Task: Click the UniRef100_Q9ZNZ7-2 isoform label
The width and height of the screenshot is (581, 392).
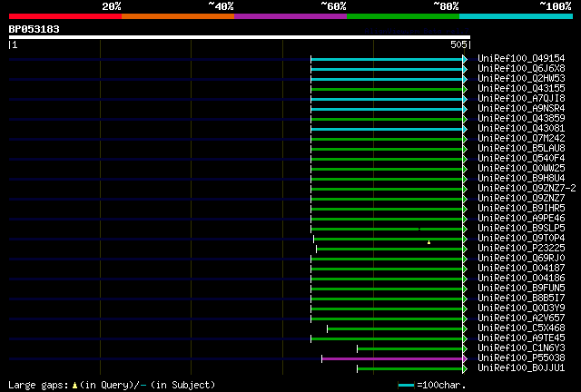Action: pyautogui.click(x=527, y=189)
